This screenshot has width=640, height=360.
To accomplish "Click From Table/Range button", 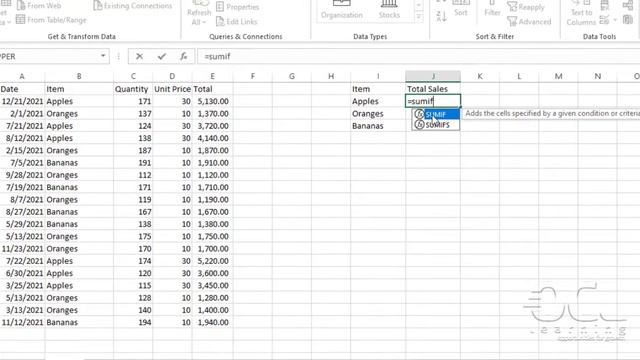I will (51, 20).
